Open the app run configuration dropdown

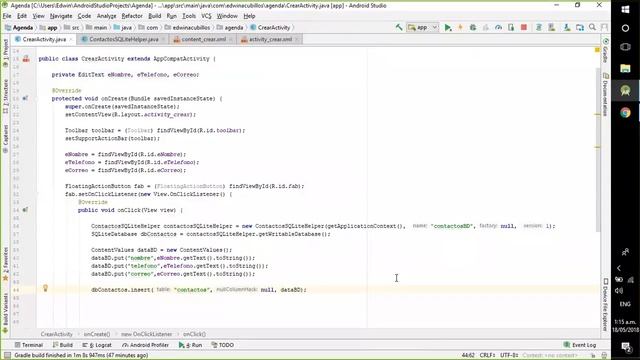(x=422, y=27)
